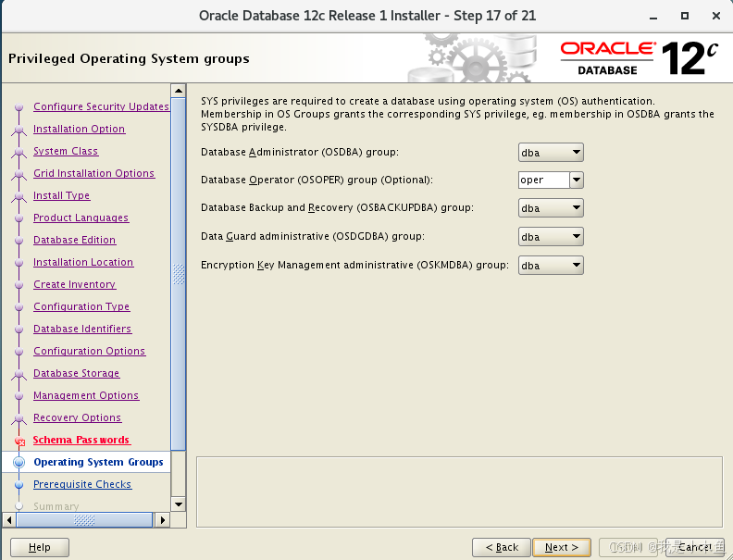This screenshot has height=560, width=733.
Task: Open the Installation Location step
Action: [83, 262]
